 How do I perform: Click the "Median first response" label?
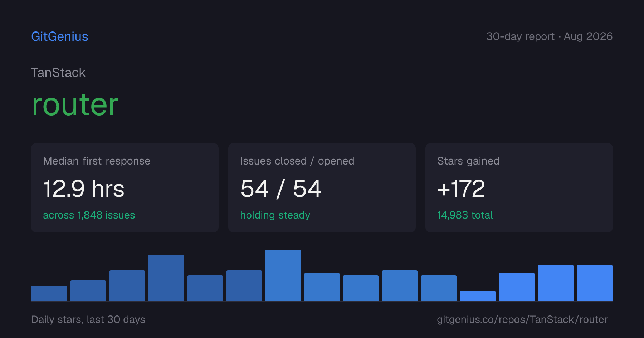pos(97,161)
